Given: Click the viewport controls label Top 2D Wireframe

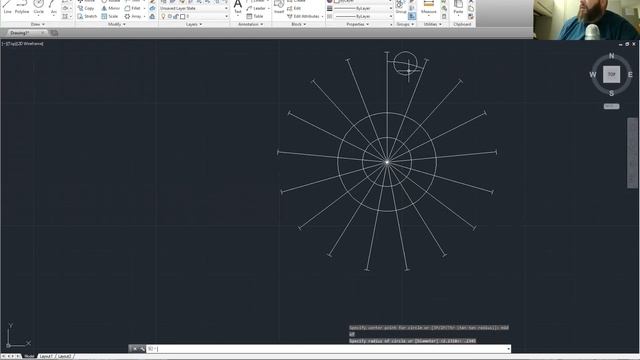Looking at the screenshot, I should click(23, 44).
